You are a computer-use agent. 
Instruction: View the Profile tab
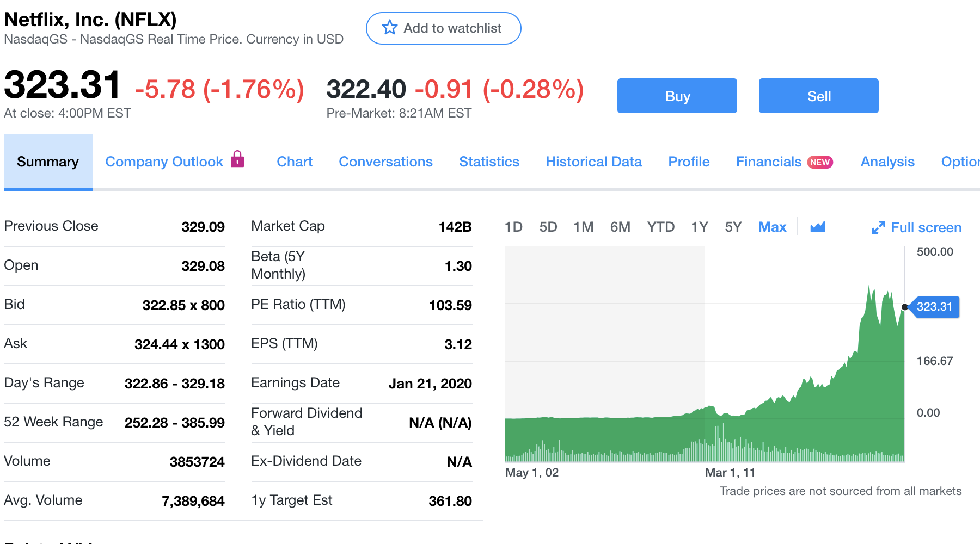pos(689,162)
